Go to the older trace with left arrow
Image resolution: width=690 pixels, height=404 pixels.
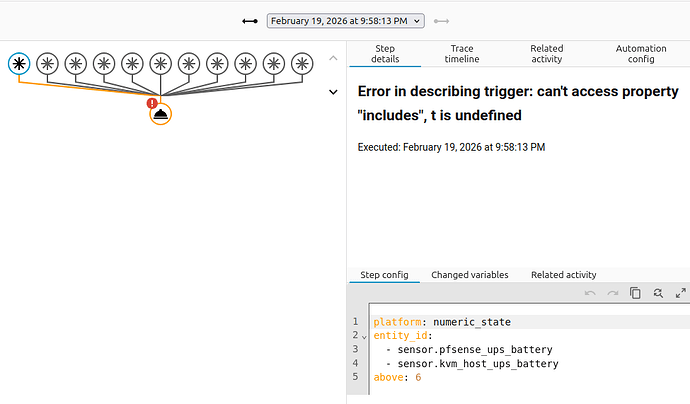(250, 21)
